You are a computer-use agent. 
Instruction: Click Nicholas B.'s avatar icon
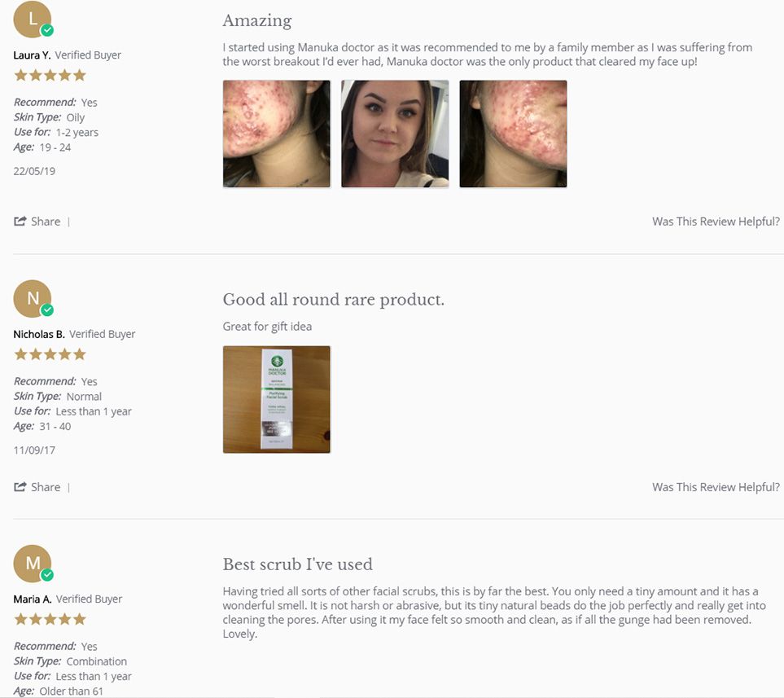32,298
